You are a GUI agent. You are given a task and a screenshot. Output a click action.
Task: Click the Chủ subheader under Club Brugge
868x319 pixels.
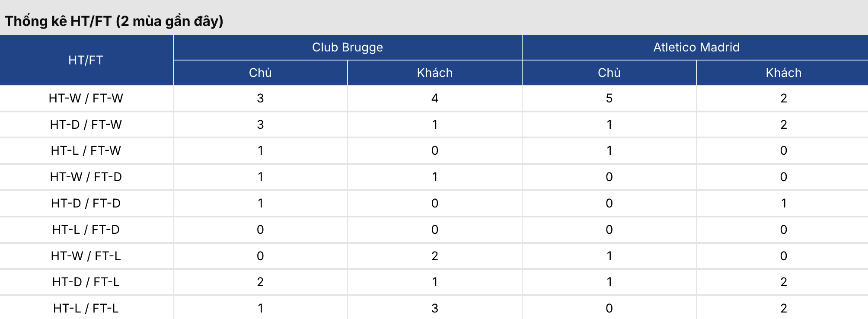coord(260,73)
